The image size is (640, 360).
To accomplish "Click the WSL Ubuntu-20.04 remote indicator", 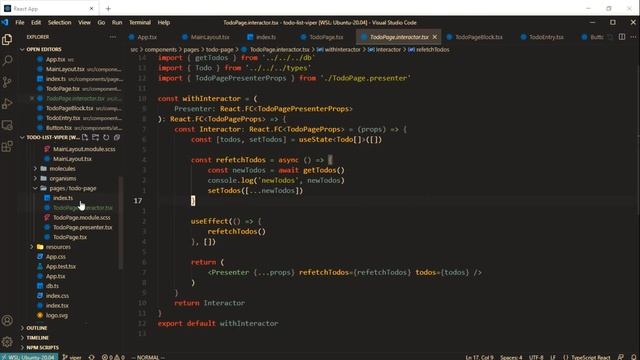I will pyautogui.click(x=29, y=357).
